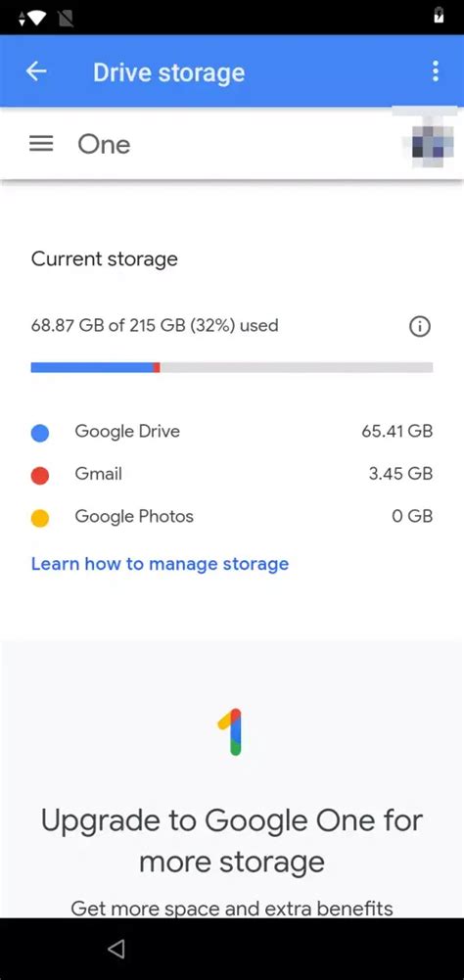
Task: Tap the no-SIM indicator in status bar
Action: pos(65,18)
